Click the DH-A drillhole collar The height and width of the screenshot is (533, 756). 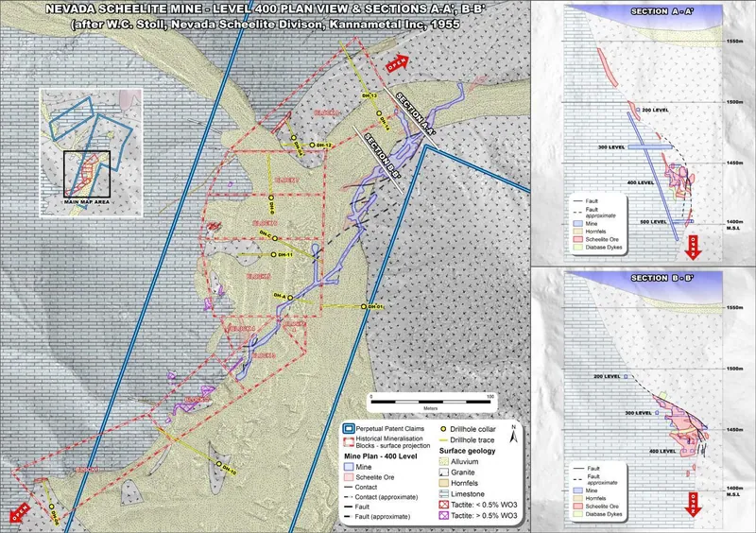tap(290, 298)
